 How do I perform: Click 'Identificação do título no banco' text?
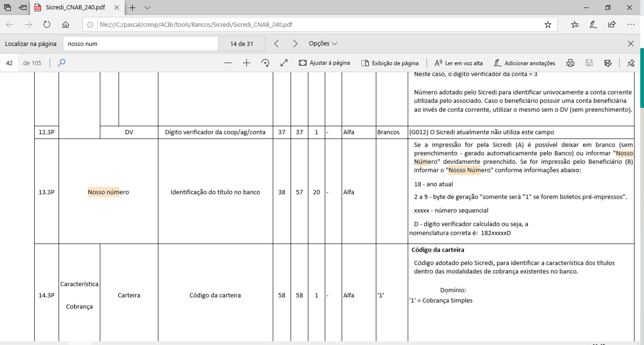coord(216,192)
